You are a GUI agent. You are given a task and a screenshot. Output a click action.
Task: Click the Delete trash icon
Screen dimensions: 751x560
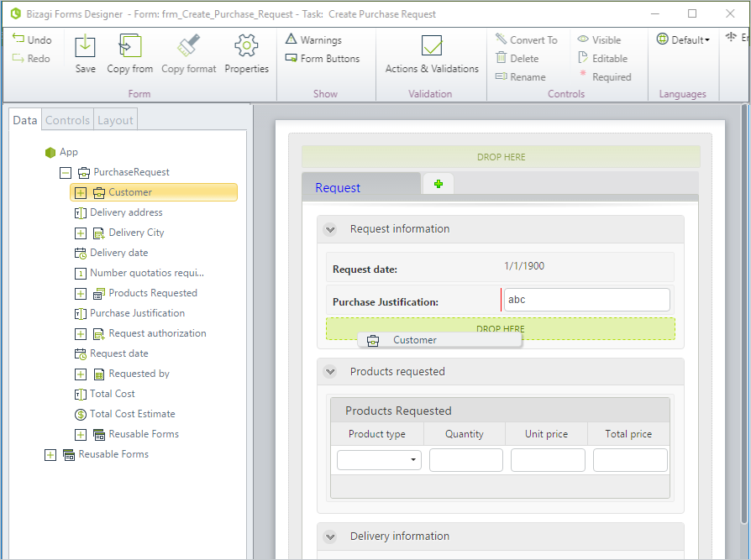501,58
